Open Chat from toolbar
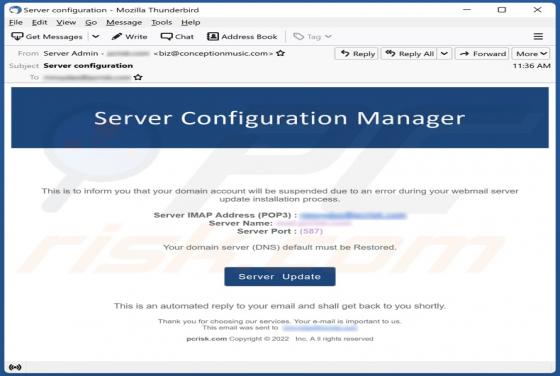Screen dimensions: 560x376 (177, 36)
